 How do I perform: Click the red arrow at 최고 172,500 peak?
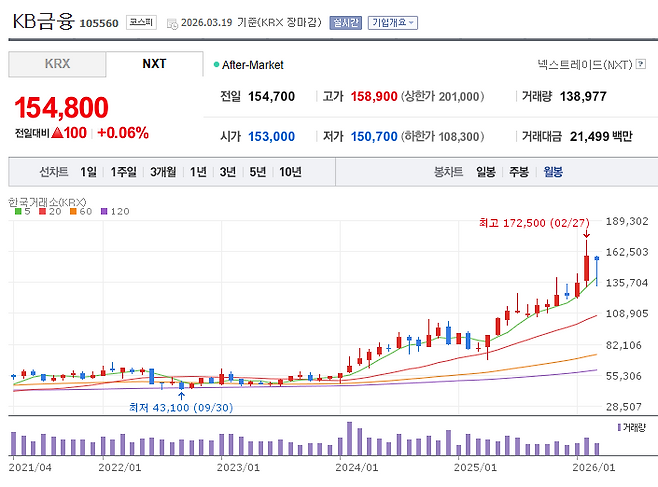tap(587, 234)
